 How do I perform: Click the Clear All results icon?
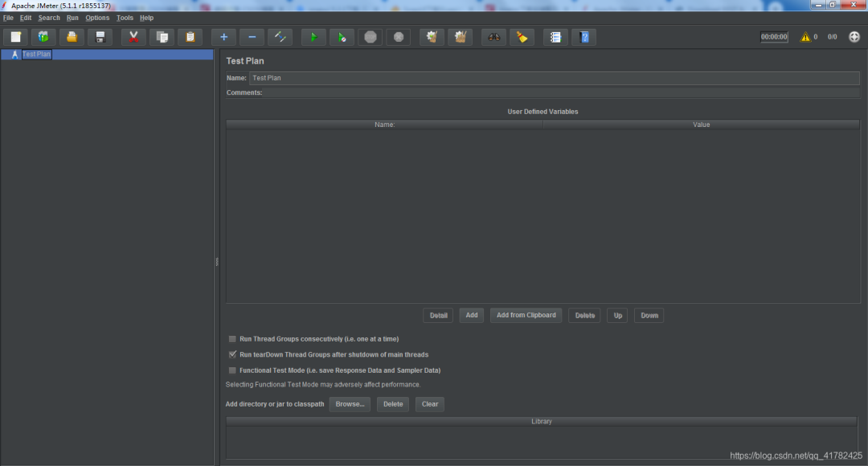click(x=460, y=37)
